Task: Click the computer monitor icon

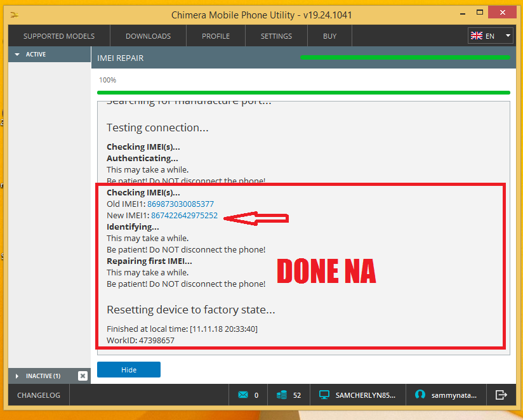Action: pyautogui.click(x=324, y=395)
